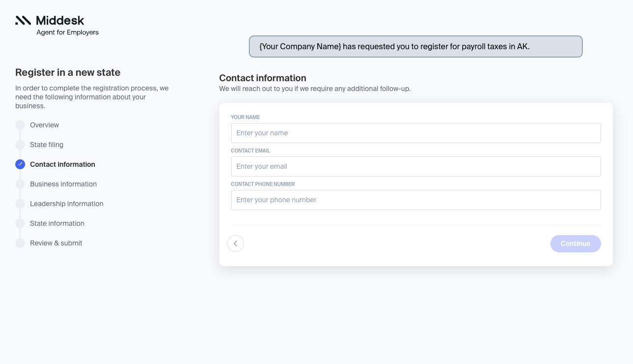
Task: Go to the State filing step label
Action: (47, 145)
